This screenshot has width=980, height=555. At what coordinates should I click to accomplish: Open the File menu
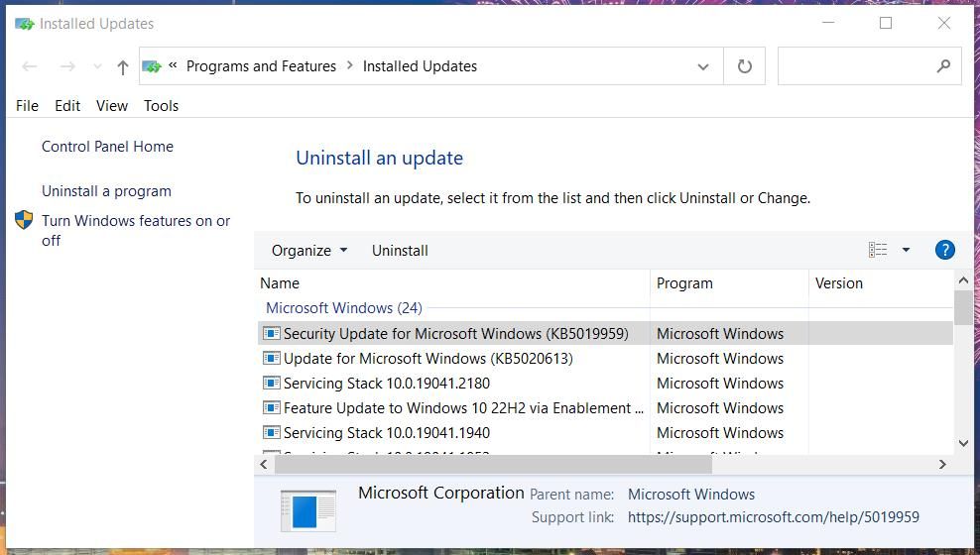(x=27, y=105)
